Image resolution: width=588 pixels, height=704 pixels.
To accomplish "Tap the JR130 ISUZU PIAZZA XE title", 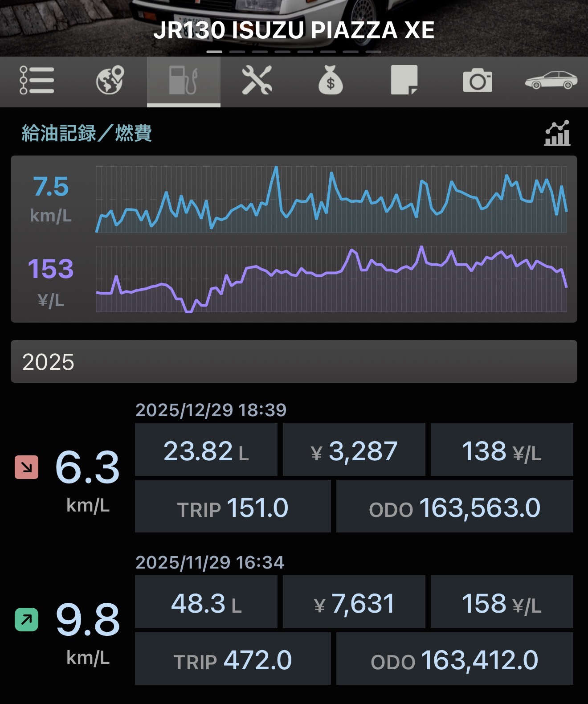I will (x=294, y=30).
